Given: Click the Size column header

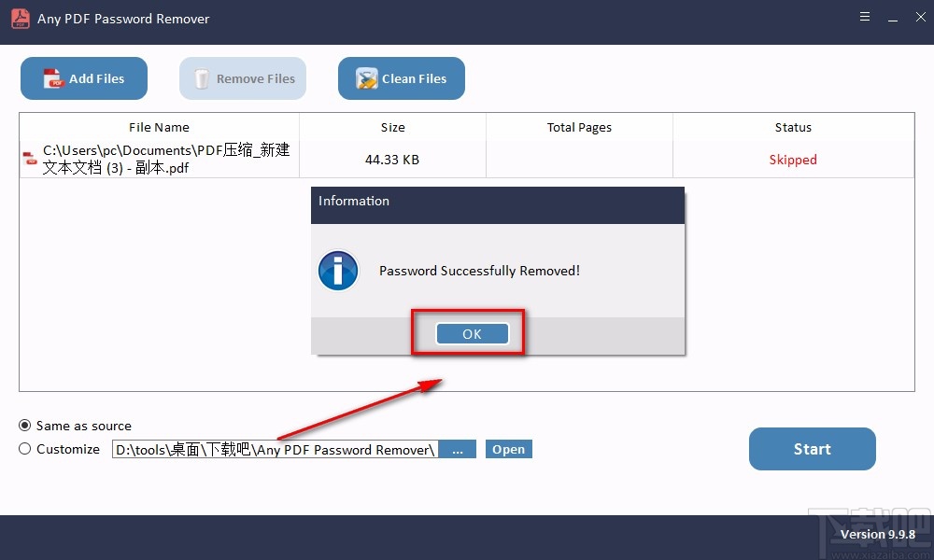Looking at the screenshot, I should click(x=392, y=127).
